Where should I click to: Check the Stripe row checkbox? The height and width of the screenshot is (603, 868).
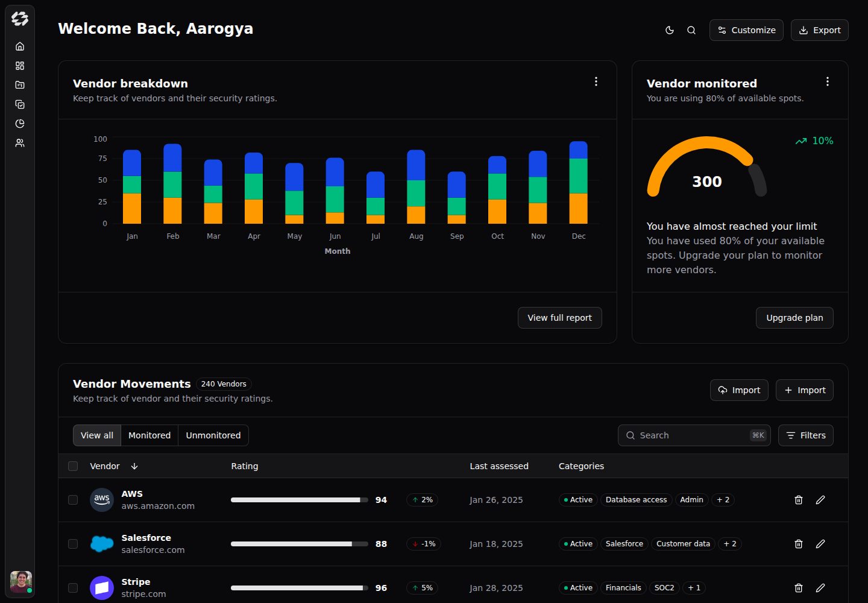pos(73,588)
